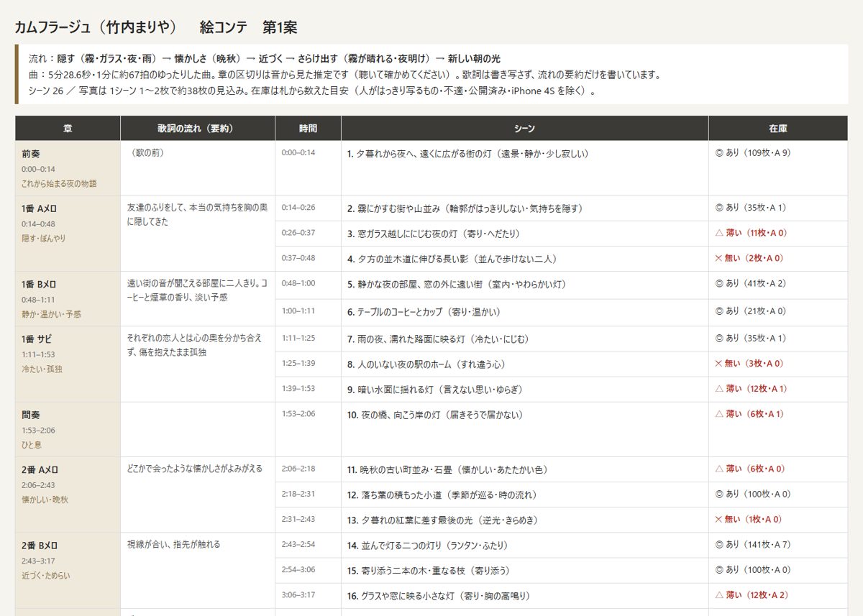Click the '前奏' chapter cell
Viewport: 863px width, 616px height.
(68, 168)
